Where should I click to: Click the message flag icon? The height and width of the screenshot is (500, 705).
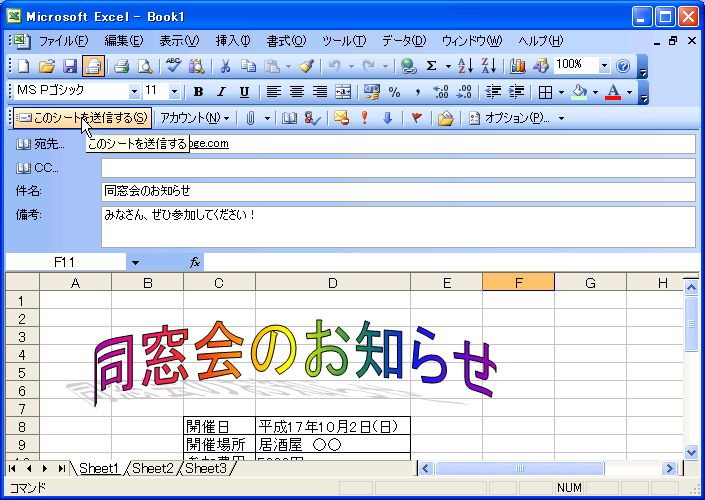417,118
